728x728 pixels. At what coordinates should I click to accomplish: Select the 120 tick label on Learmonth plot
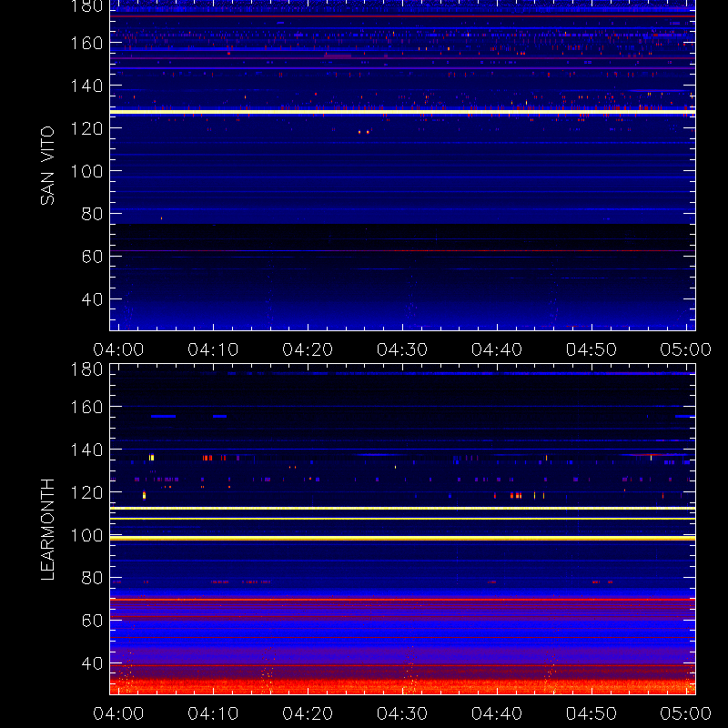click(x=86, y=492)
